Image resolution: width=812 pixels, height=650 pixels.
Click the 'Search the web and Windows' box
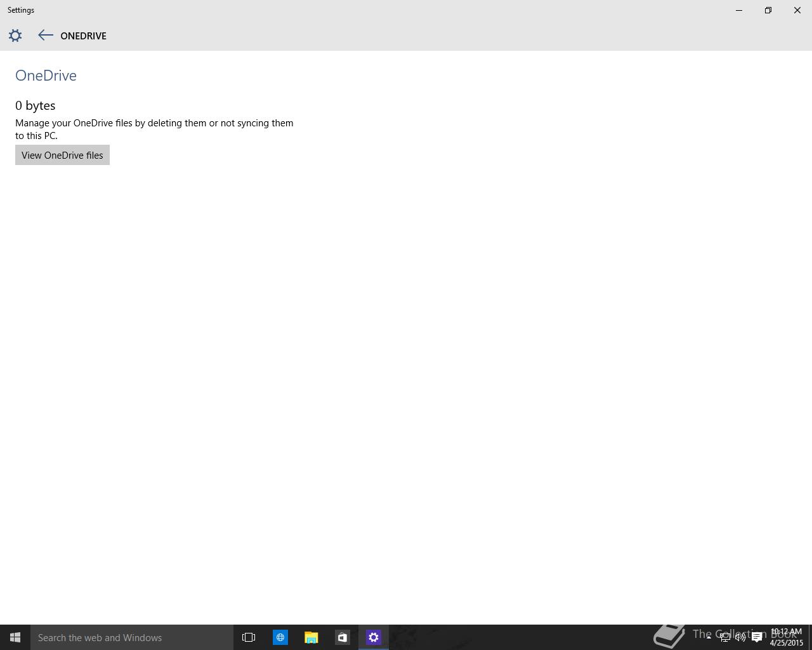coord(132,637)
